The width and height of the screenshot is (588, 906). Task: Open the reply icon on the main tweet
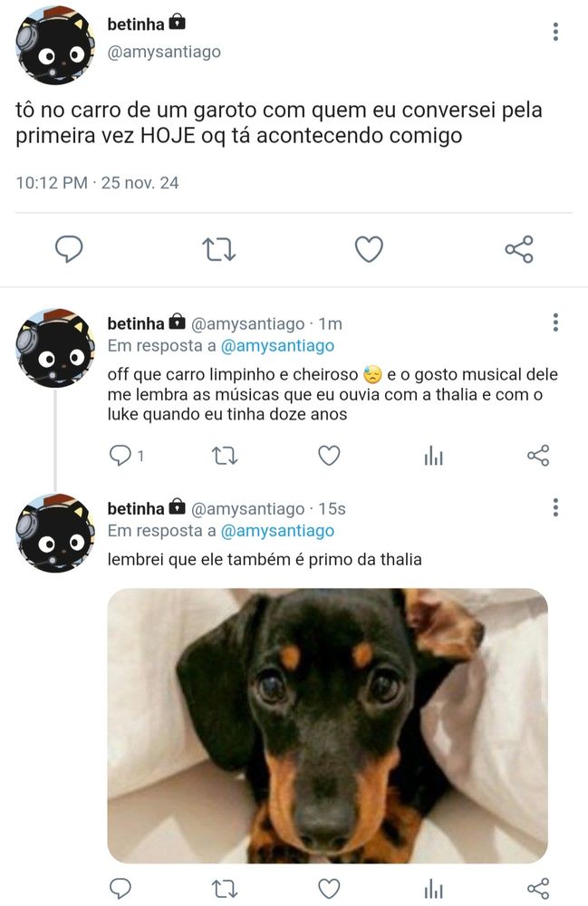(x=68, y=247)
